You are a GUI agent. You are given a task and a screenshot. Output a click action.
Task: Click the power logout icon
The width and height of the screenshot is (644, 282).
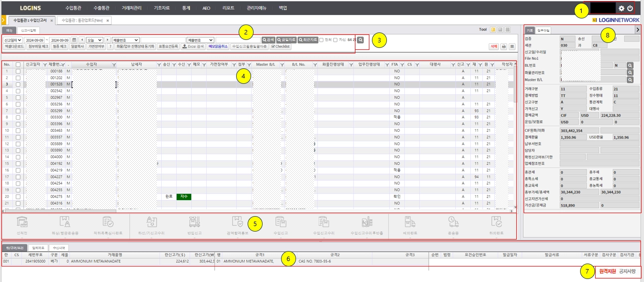click(631, 8)
